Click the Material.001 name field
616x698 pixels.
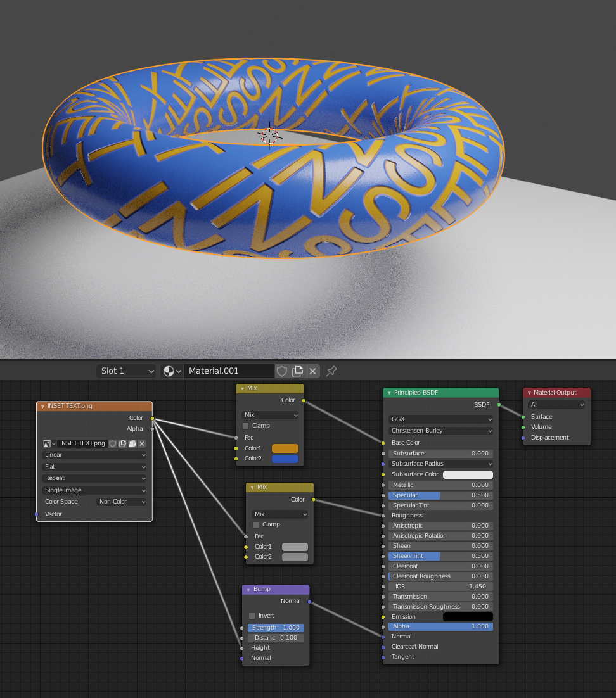tap(229, 371)
